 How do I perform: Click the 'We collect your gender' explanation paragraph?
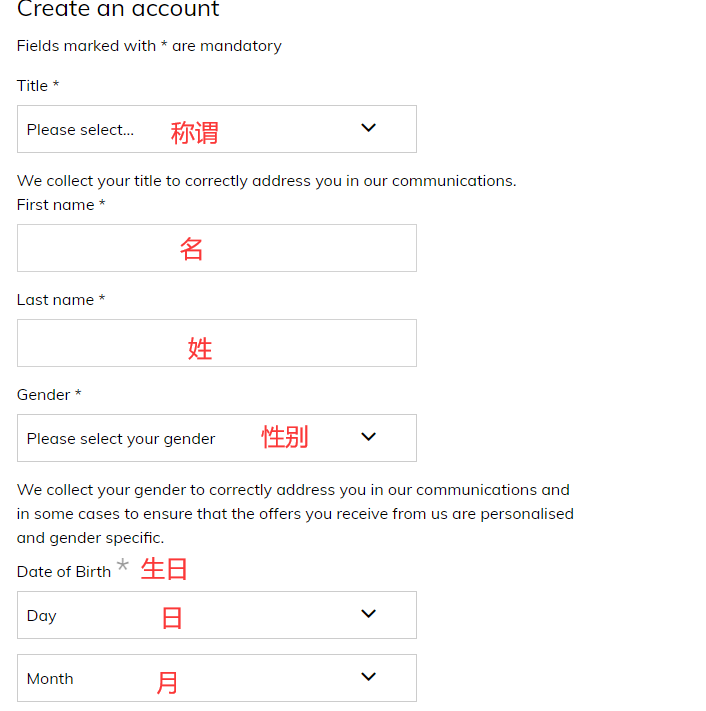(x=295, y=514)
